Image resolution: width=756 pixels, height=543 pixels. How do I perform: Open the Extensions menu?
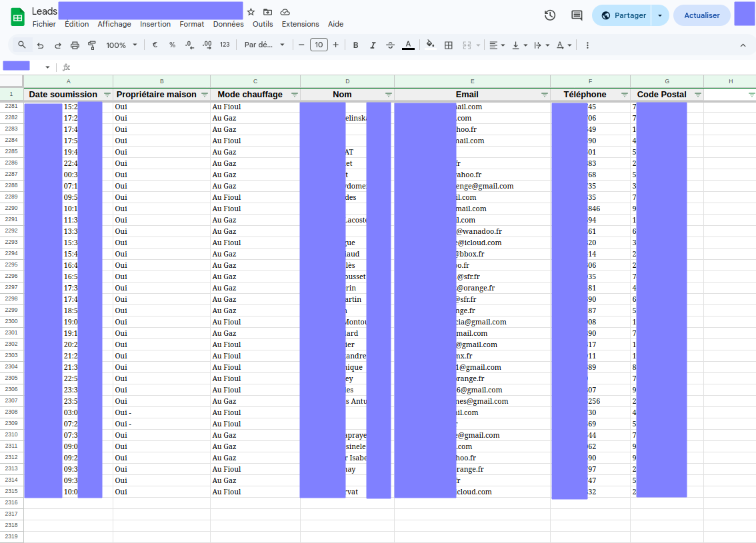click(x=301, y=24)
